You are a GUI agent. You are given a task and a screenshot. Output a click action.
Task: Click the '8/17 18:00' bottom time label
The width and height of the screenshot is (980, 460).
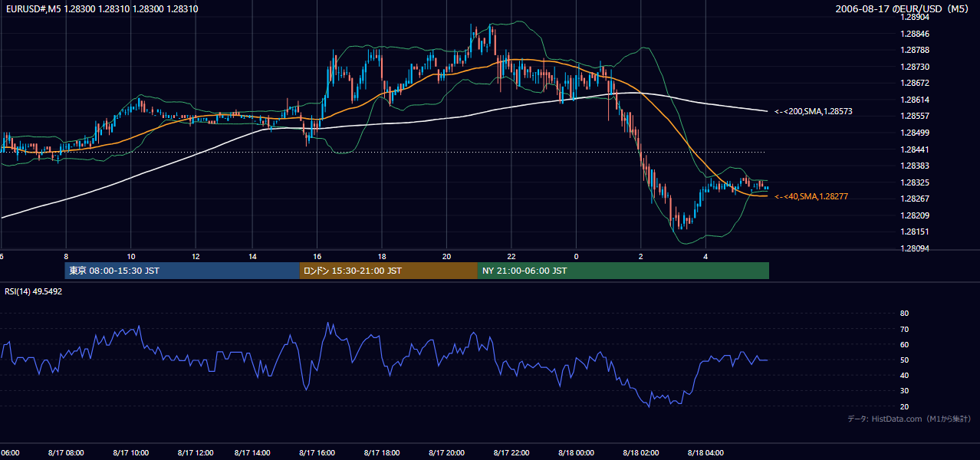point(382,452)
